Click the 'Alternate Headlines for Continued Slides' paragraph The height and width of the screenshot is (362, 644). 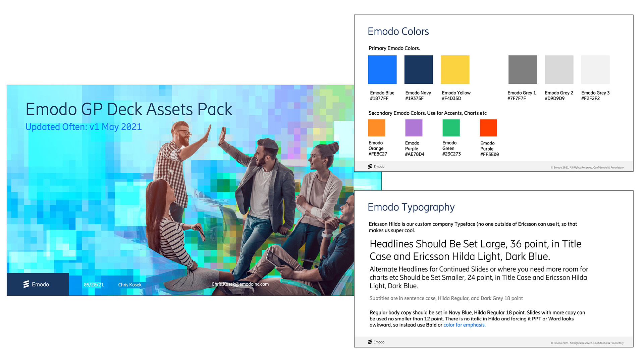tap(479, 278)
